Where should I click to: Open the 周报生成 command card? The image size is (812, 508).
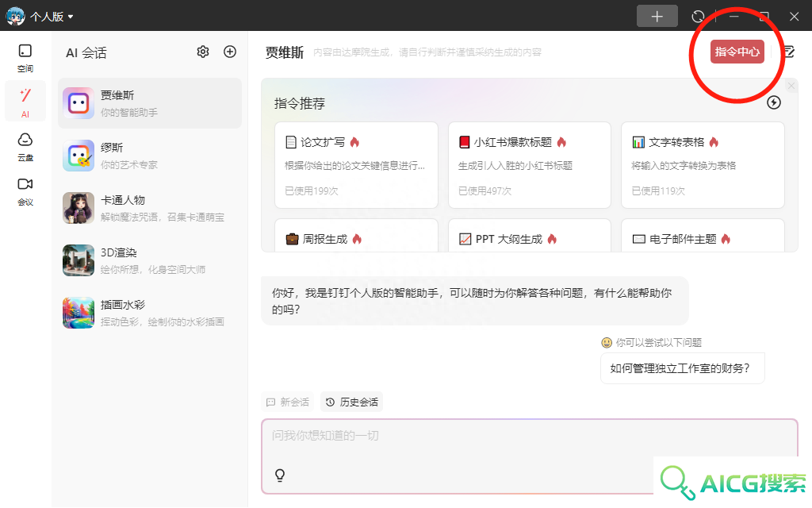click(x=356, y=236)
